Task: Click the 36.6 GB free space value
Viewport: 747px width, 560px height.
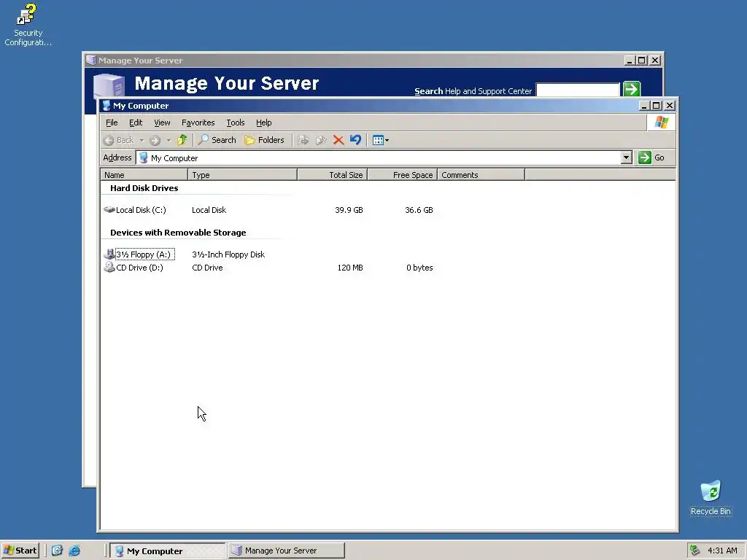Action: [419, 210]
